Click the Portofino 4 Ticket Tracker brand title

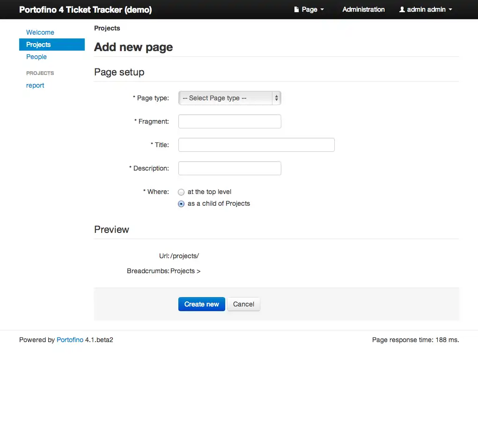[x=85, y=9]
